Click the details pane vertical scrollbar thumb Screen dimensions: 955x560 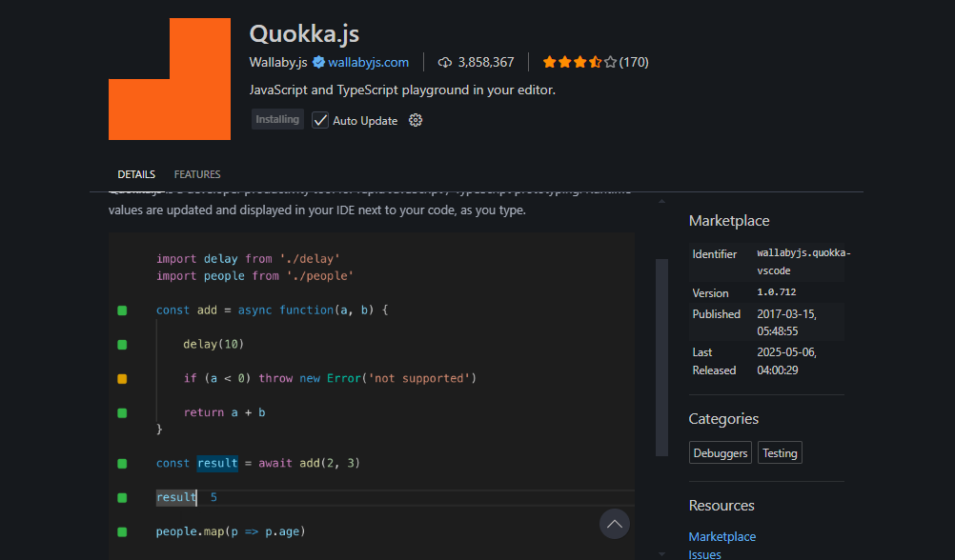pos(661,357)
